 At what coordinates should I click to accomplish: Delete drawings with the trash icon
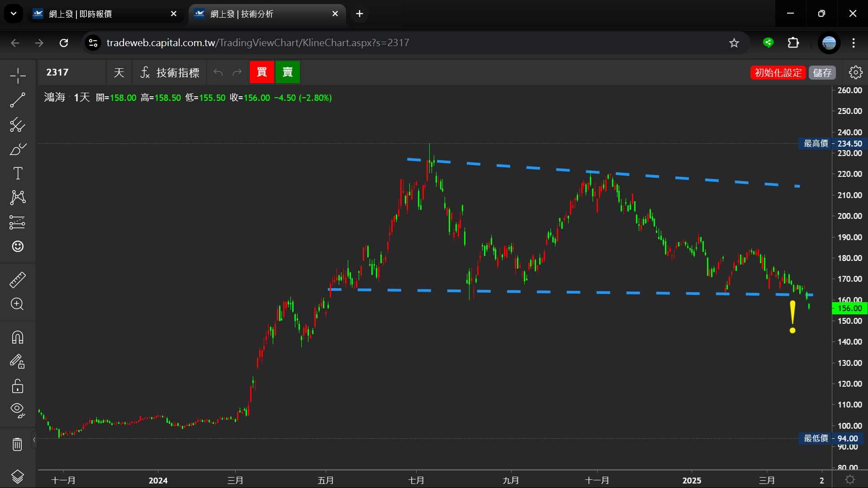pos(18,444)
